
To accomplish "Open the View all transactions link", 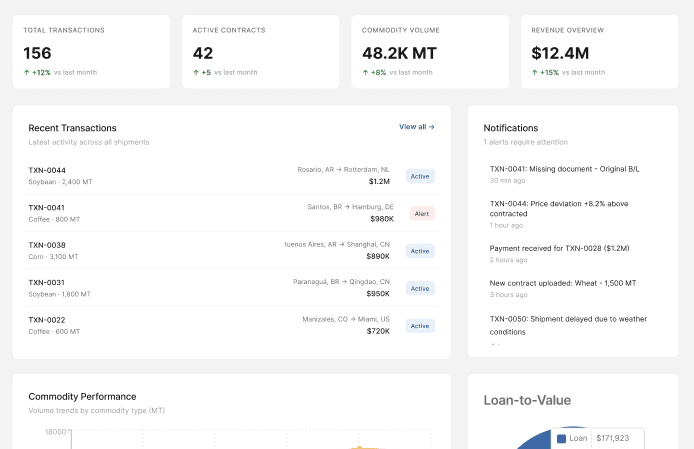I will click(416, 127).
